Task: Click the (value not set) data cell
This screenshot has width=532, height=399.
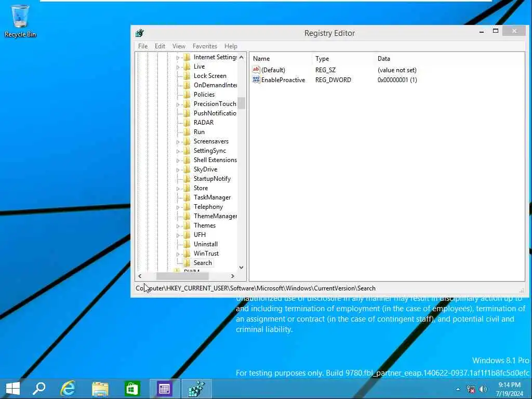Action: [x=397, y=70]
